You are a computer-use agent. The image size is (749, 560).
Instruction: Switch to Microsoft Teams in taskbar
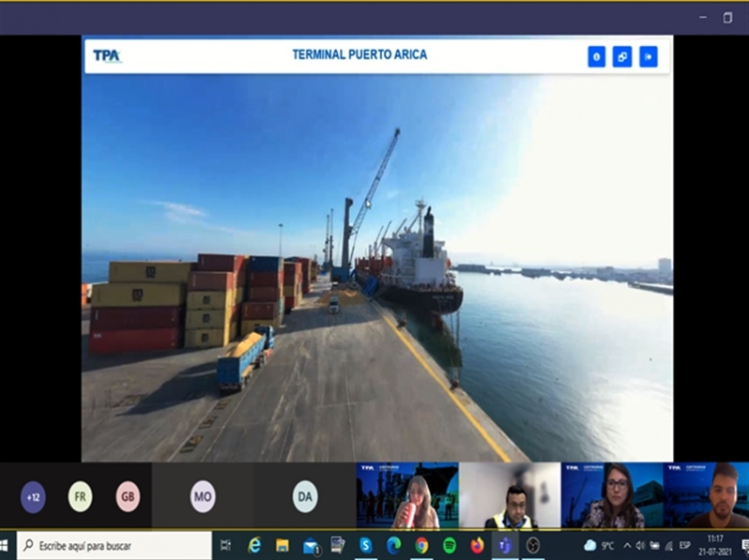tap(505, 545)
